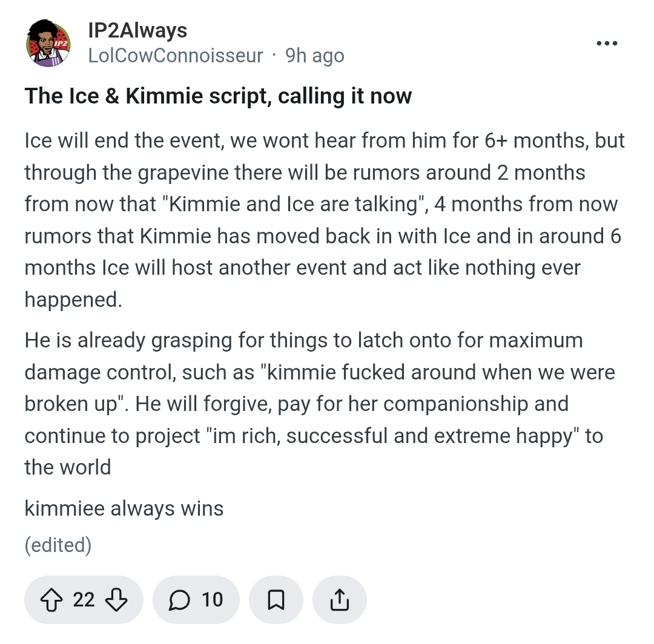Click the quoted text 'Kimmie and Ice are talking'
This screenshot has width=654, height=644.
[293, 204]
